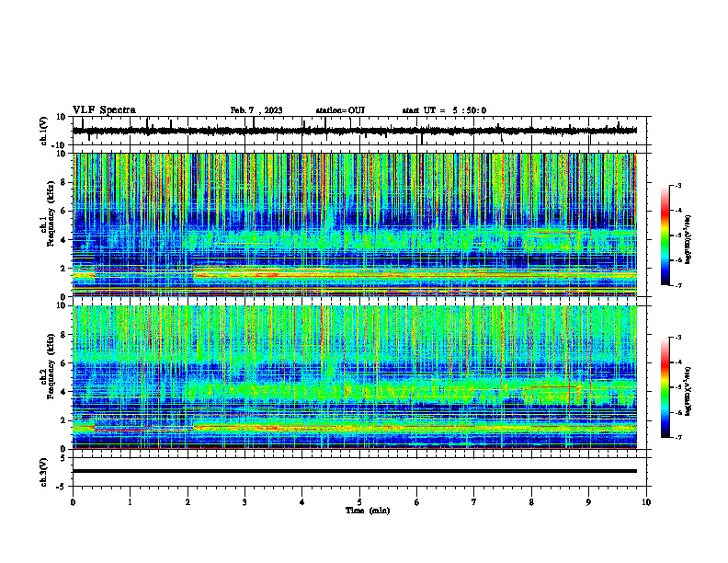This screenshot has height=563, width=728.
Task: Select the "start UT = 5:50:0" text
Action: point(444,110)
